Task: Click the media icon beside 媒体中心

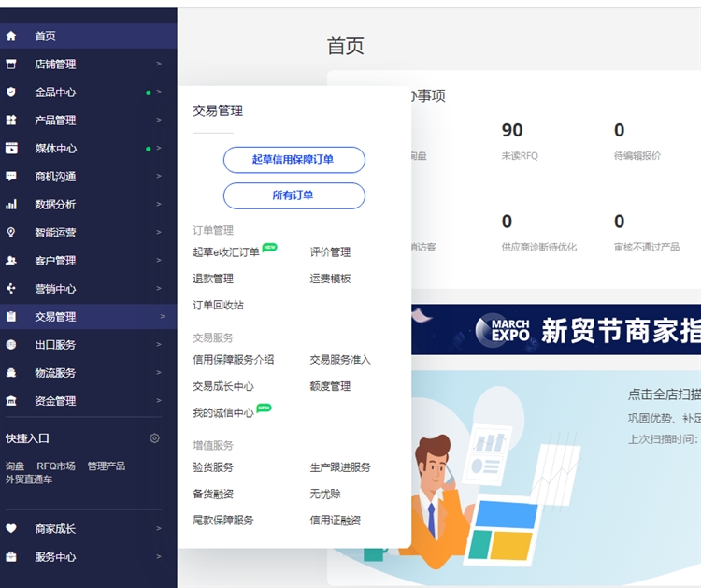Action: (x=11, y=148)
